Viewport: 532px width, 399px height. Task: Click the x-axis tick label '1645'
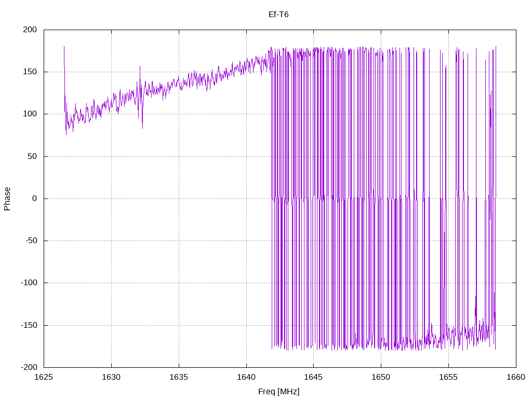point(313,377)
